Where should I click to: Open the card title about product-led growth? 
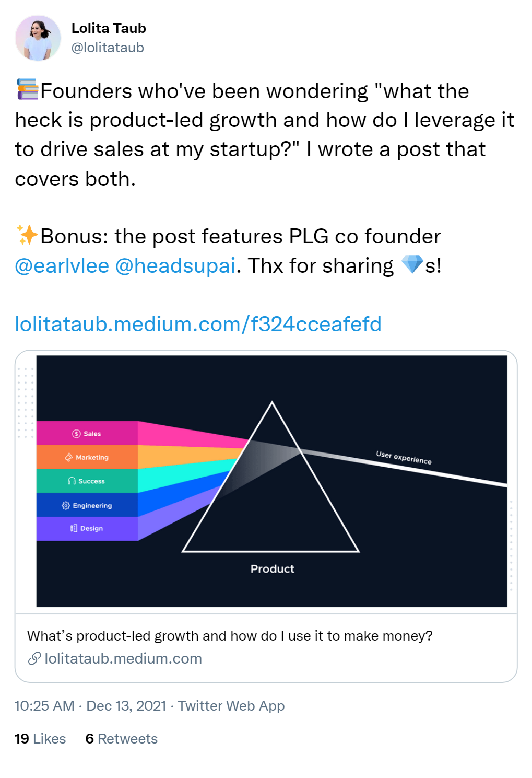[230, 636]
